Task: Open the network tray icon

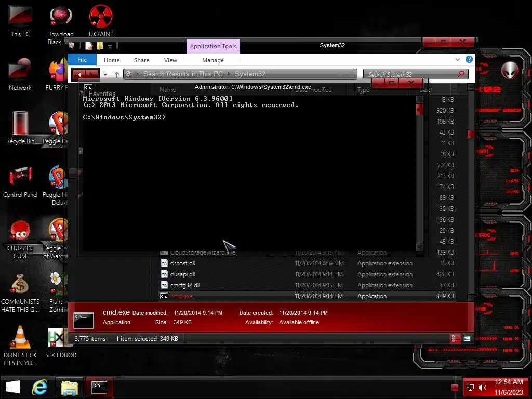Action: [x=470, y=387]
